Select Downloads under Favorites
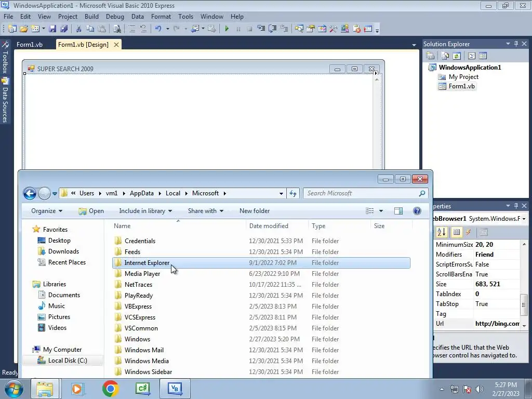This screenshot has height=399, width=532. [x=63, y=251]
